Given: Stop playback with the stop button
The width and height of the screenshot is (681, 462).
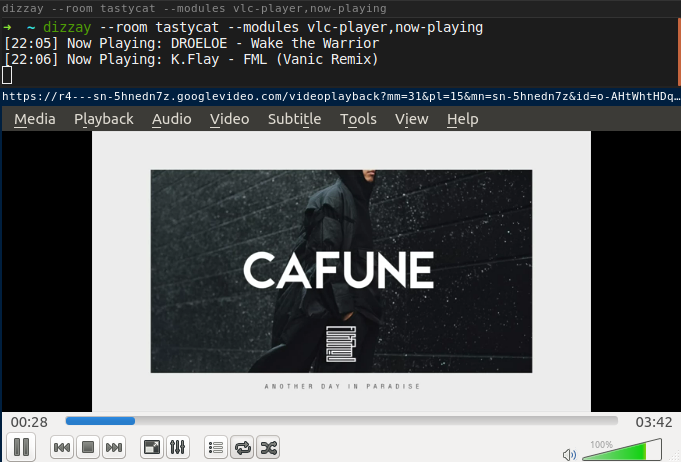Looking at the screenshot, I should (88, 447).
